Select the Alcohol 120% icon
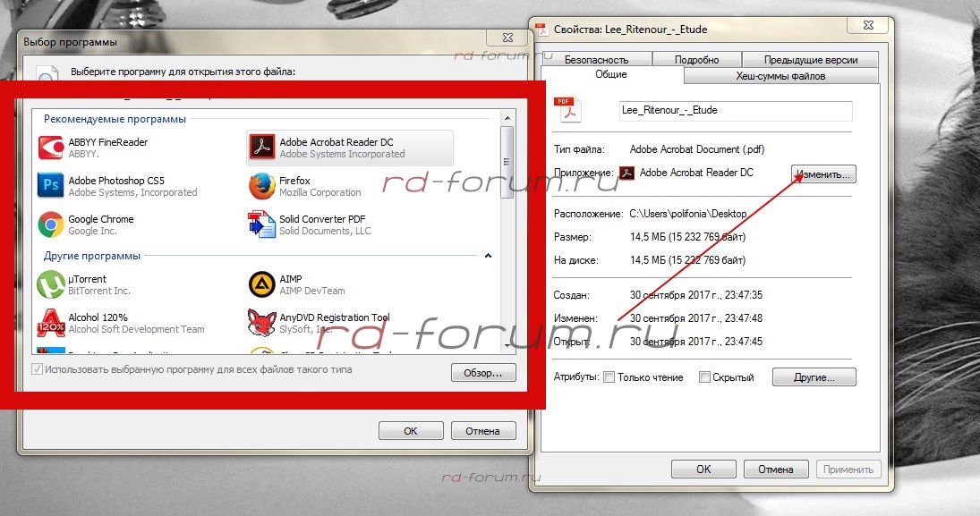Image resolution: width=980 pixels, height=516 pixels. pyautogui.click(x=51, y=323)
